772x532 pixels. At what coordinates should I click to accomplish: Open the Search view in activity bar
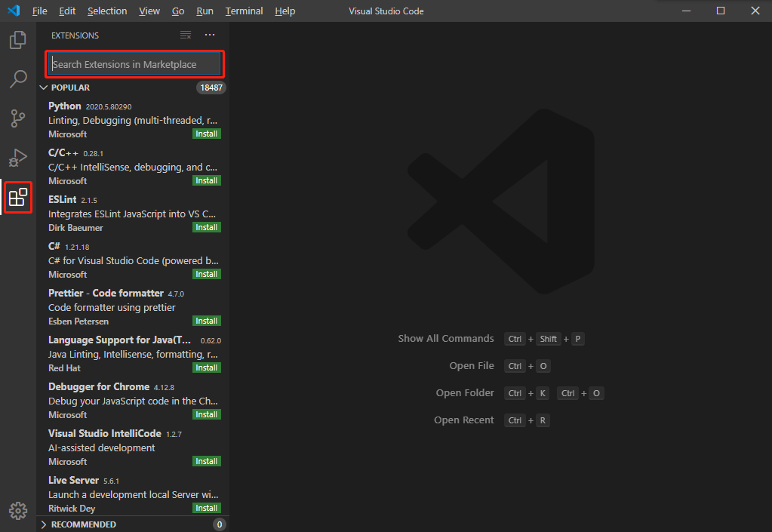(17, 78)
